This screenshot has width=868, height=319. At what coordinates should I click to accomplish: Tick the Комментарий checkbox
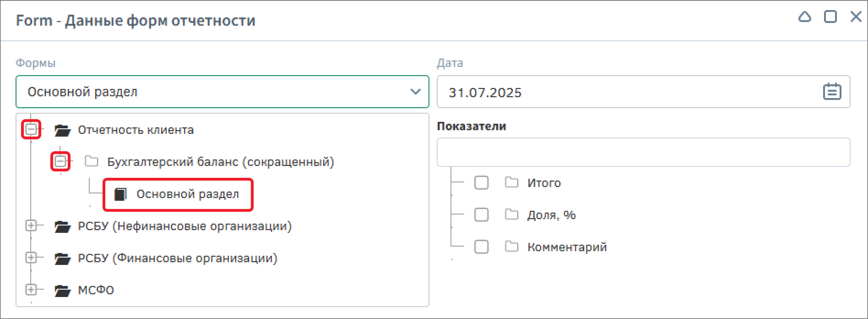click(x=481, y=247)
